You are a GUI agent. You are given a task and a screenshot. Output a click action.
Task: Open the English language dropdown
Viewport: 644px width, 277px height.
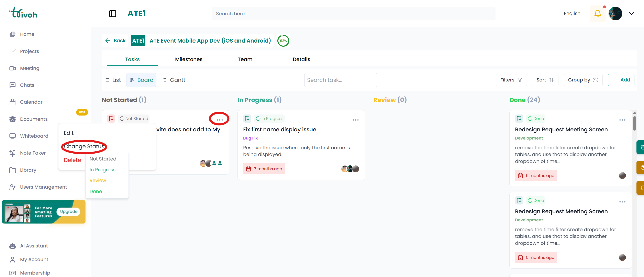pos(572,13)
